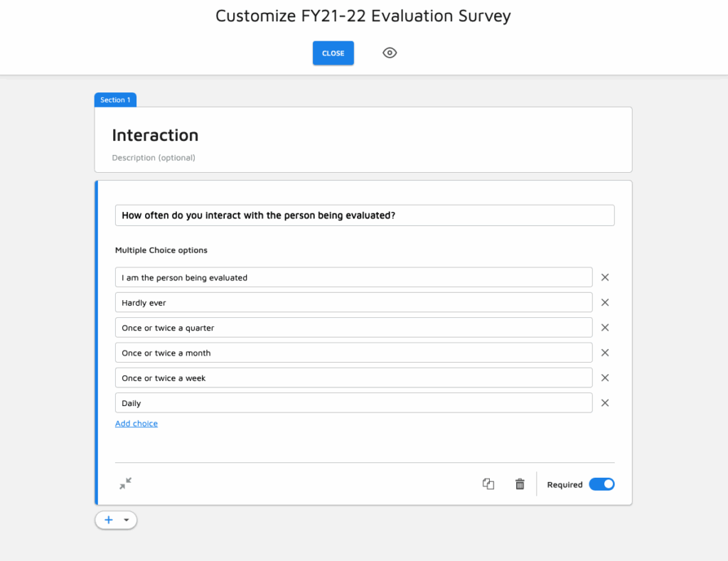Delete the 'Once or twice a month' option

(x=605, y=353)
